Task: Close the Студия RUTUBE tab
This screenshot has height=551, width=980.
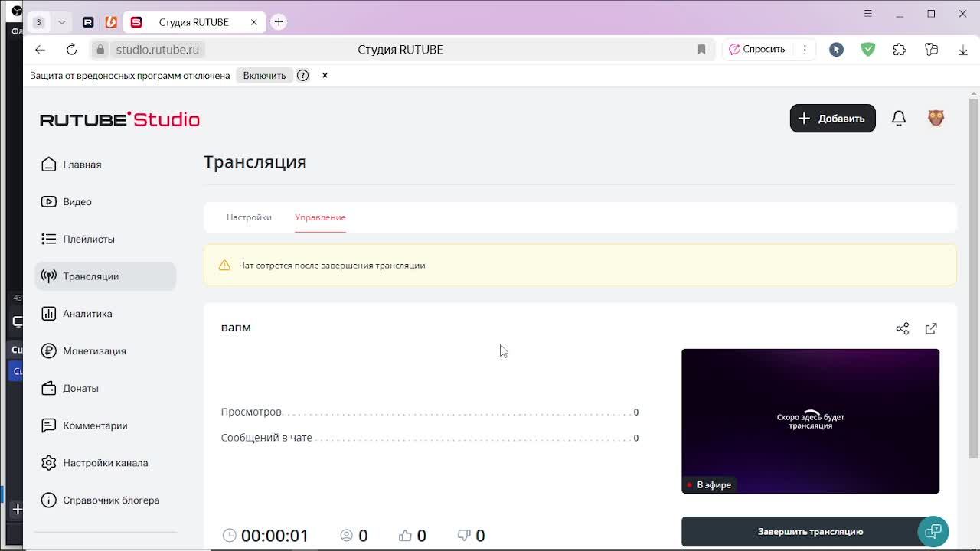Action: pyautogui.click(x=253, y=22)
